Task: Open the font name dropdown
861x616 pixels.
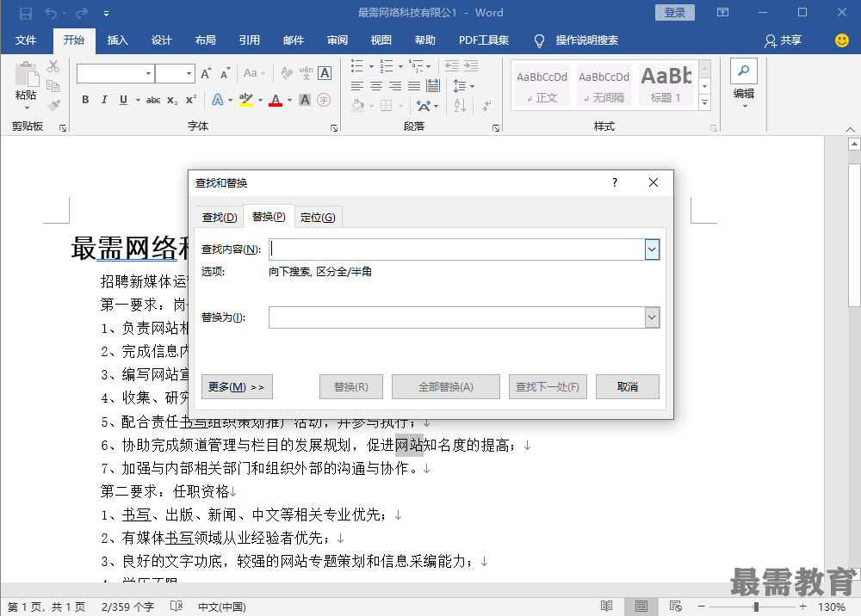Action: (x=148, y=73)
